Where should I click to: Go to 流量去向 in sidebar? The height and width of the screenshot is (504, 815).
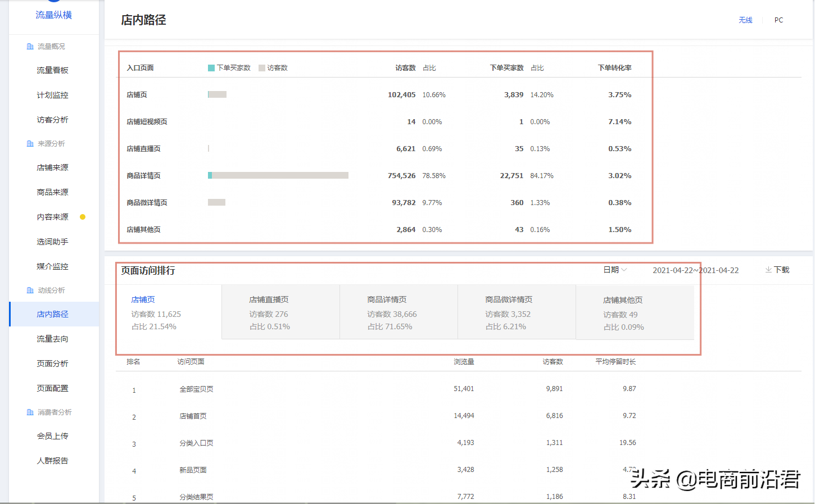point(52,339)
